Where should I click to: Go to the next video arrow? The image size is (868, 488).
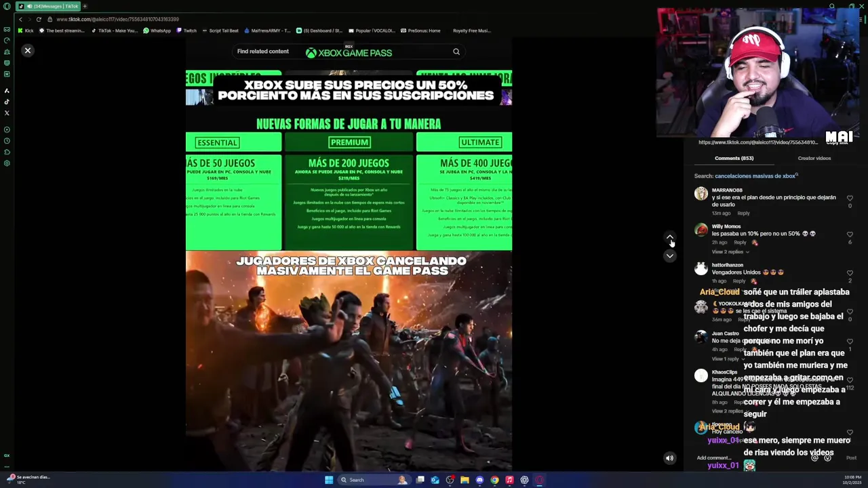[x=669, y=256]
